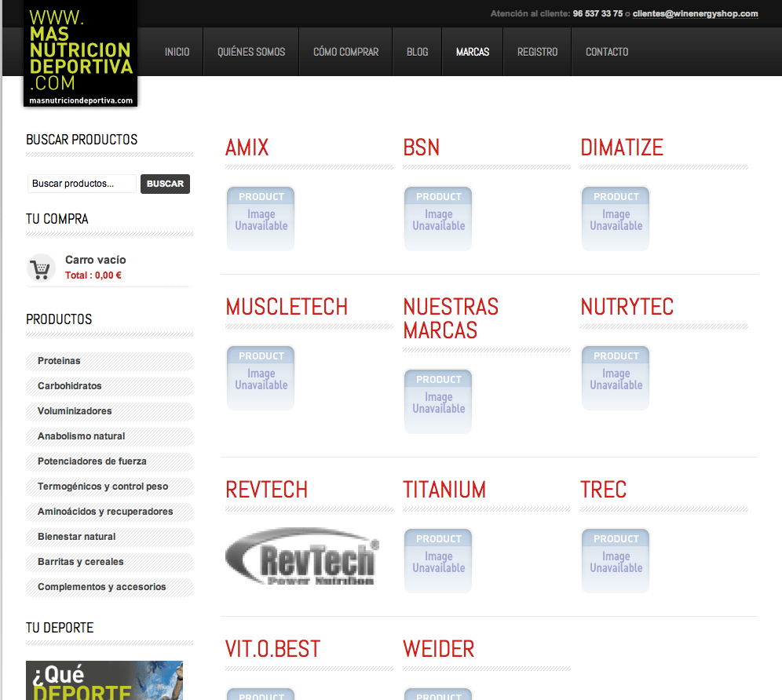This screenshot has width=782, height=700.
Task: Click the MUSCLETECH product image placeholder
Action: [x=261, y=378]
